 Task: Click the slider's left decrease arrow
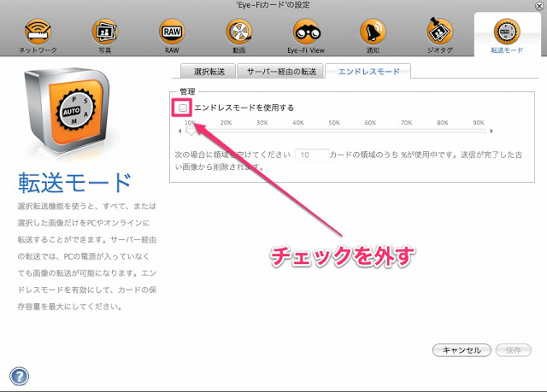point(179,131)
